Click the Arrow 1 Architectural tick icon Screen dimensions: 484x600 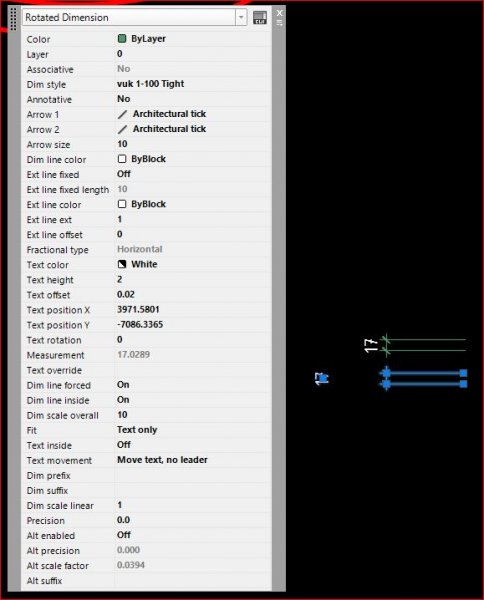(x=122, y=114)
